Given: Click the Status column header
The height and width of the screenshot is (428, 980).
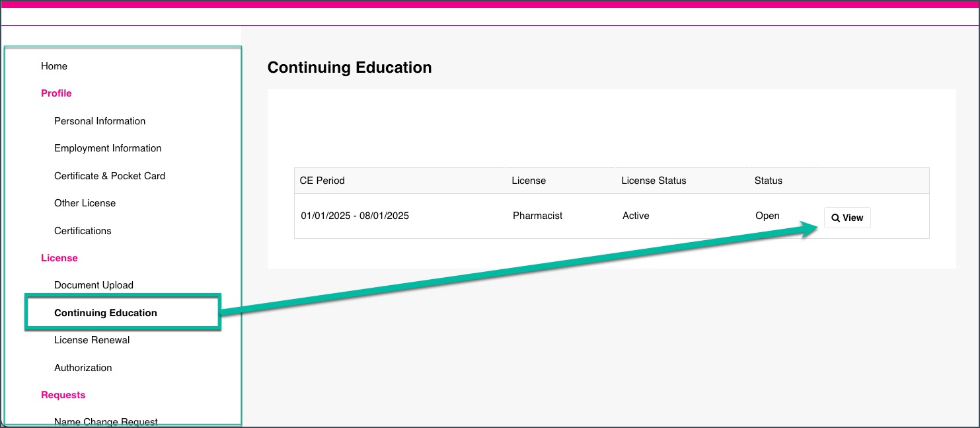Looking at the screenshot, I should [769, 181].
